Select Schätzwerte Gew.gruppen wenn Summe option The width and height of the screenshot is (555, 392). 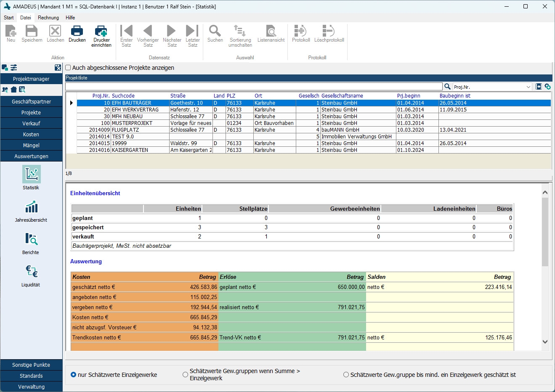185,375
